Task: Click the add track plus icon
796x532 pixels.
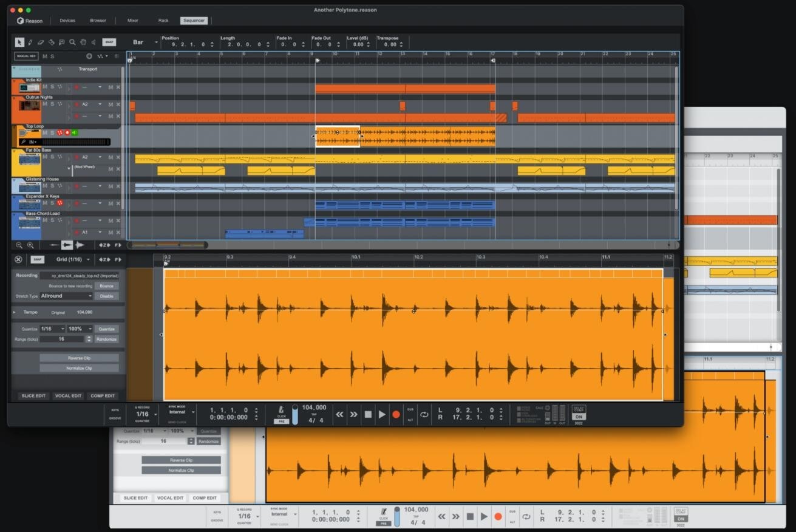Action: click(89, 56)
